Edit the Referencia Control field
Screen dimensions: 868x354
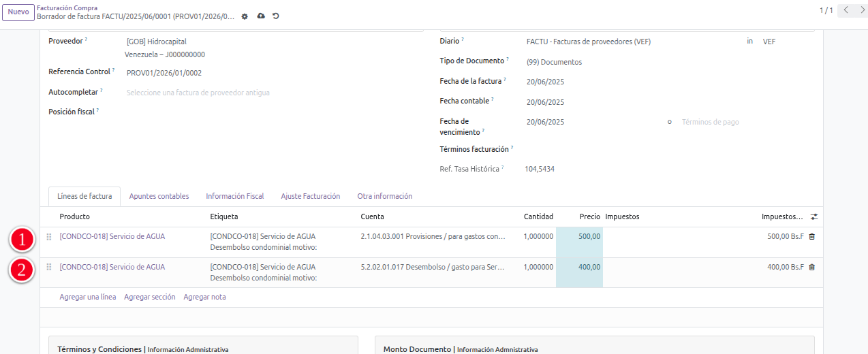(x=273, y=73)
